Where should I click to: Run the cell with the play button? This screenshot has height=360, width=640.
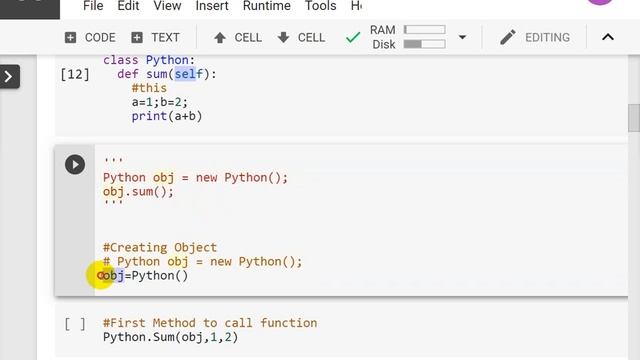click(x=75, y=164)
